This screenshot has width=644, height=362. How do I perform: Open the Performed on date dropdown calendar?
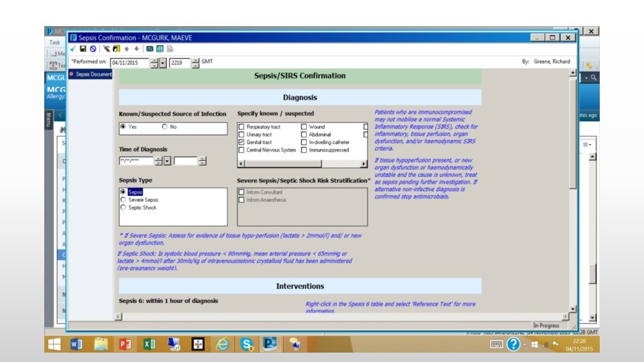(x=163, y=63)
